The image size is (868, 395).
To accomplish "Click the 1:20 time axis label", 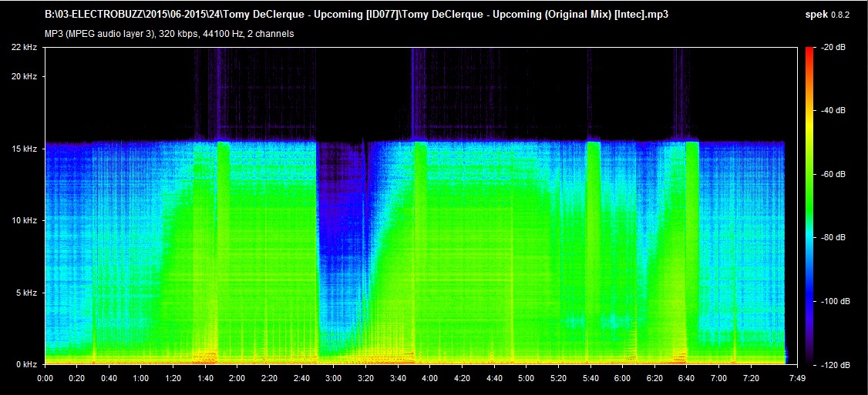I will coord(173,378).
